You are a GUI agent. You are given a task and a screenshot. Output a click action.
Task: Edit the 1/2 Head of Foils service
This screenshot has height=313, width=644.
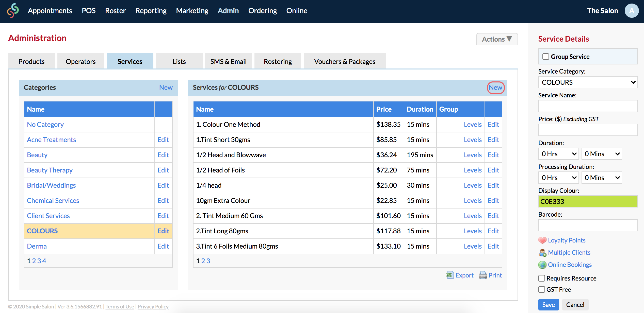click(493, 170)
